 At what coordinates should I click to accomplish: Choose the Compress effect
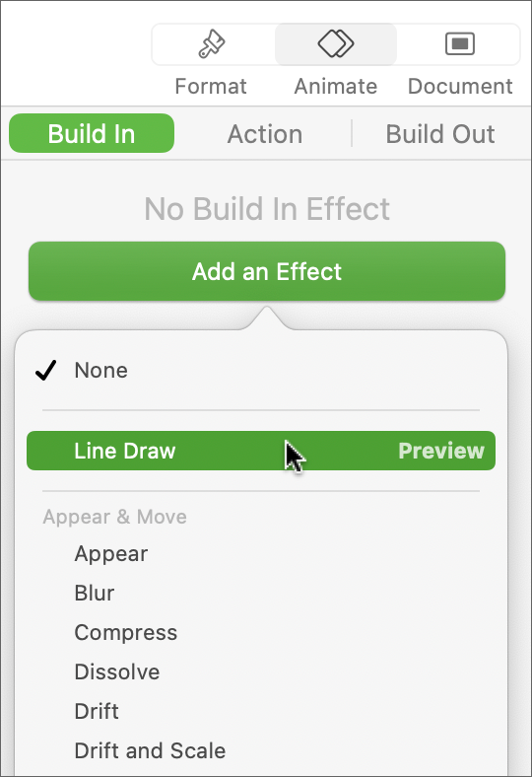126,633
